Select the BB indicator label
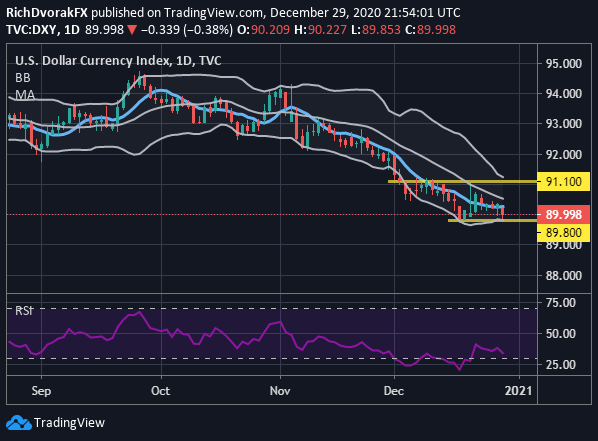The width and height of the screenshot is (598, 441). 23,78
